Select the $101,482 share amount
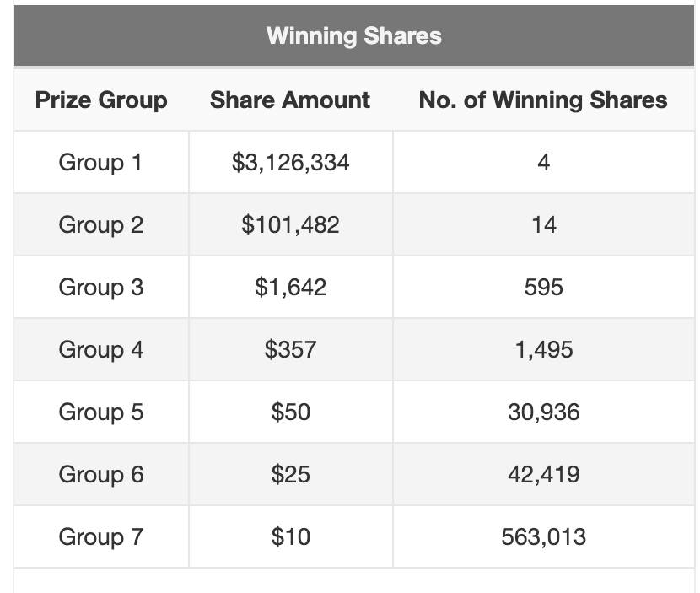700x593 pixels. [290, 224]
